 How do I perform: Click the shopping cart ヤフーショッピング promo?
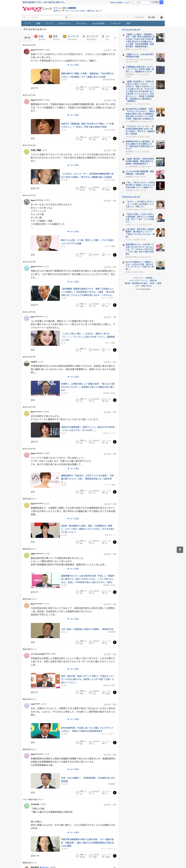click(82, 11)
